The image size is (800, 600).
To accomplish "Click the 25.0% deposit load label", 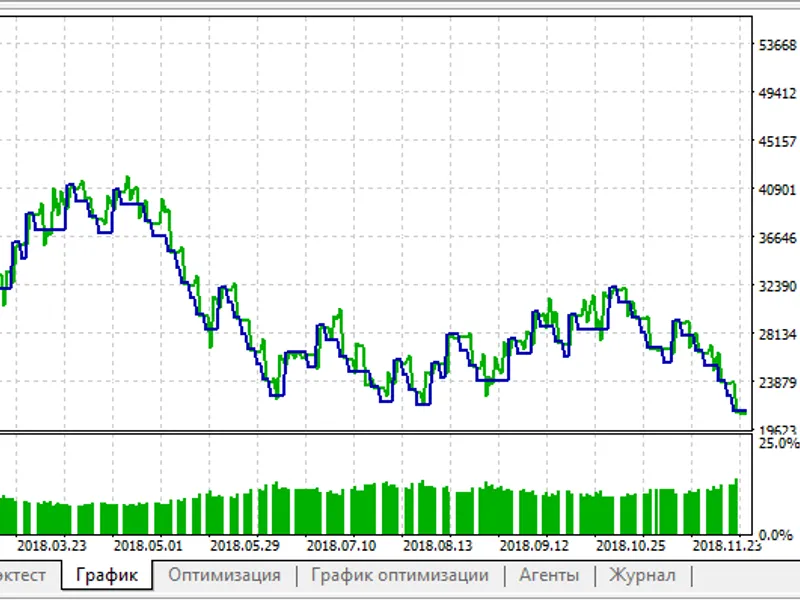I will pos(779,443).
